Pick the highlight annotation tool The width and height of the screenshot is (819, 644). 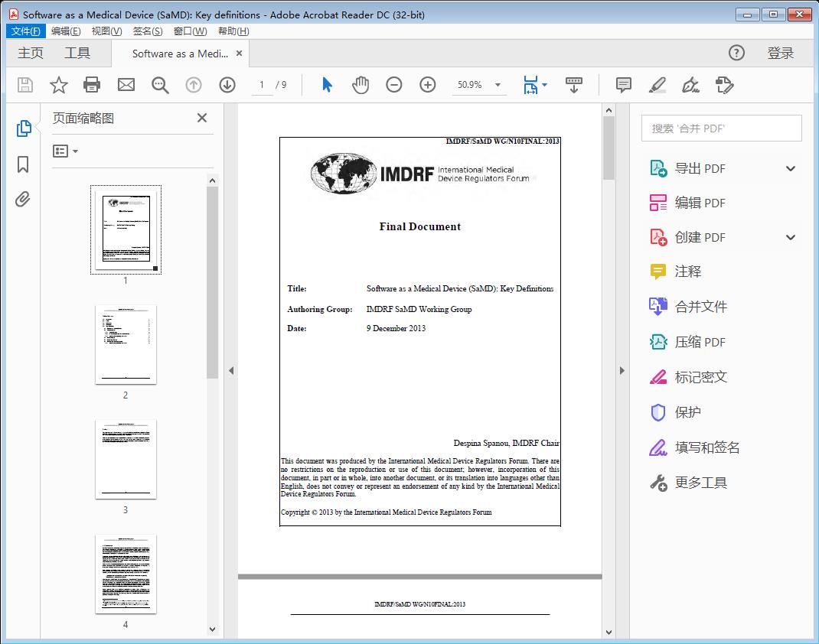657,85
